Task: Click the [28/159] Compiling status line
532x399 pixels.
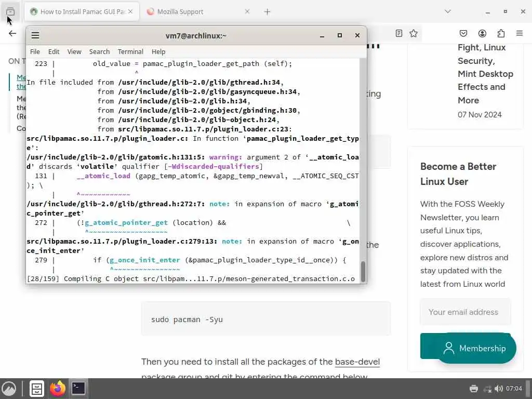Action: tap(191, 278)
